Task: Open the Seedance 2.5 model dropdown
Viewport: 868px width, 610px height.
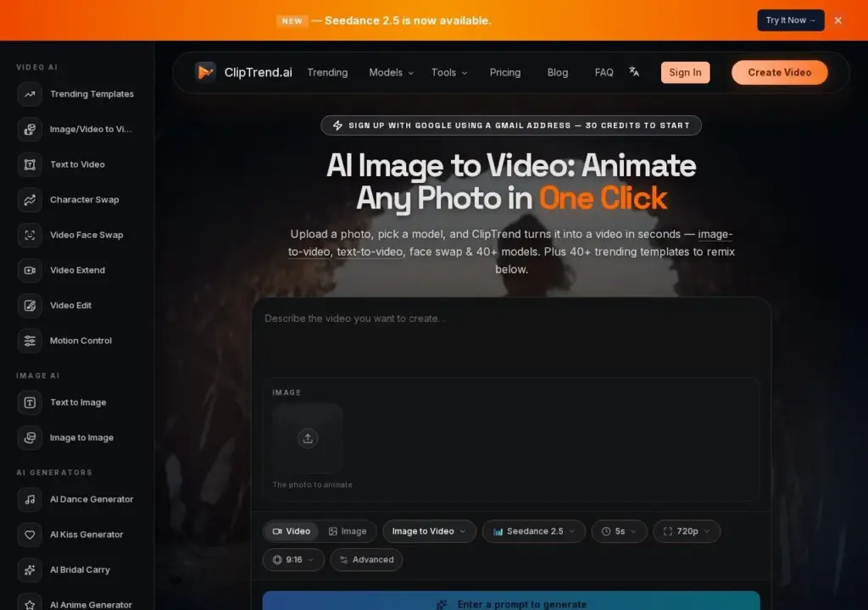Action: coord(534,531)
